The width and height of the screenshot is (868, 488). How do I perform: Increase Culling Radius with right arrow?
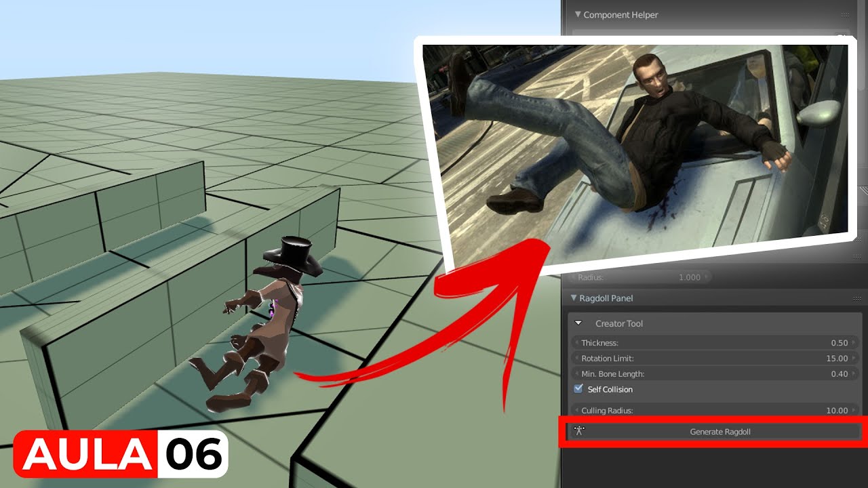(x=853, y=411)
